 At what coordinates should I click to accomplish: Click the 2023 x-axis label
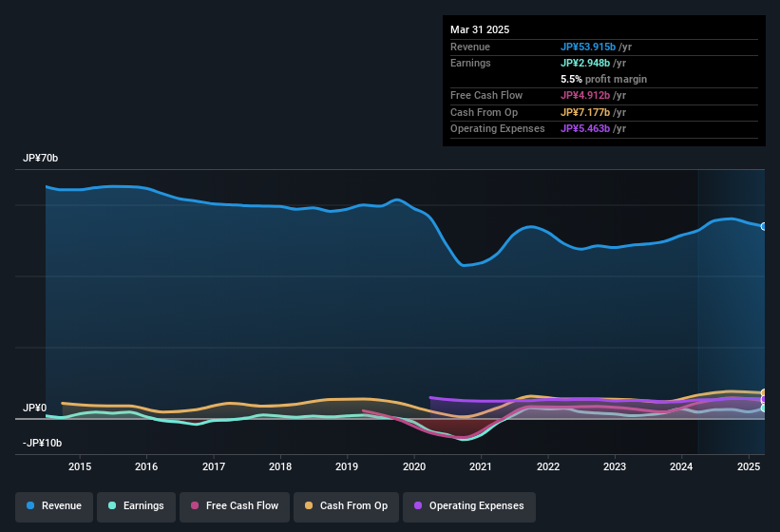pos(615,466)
